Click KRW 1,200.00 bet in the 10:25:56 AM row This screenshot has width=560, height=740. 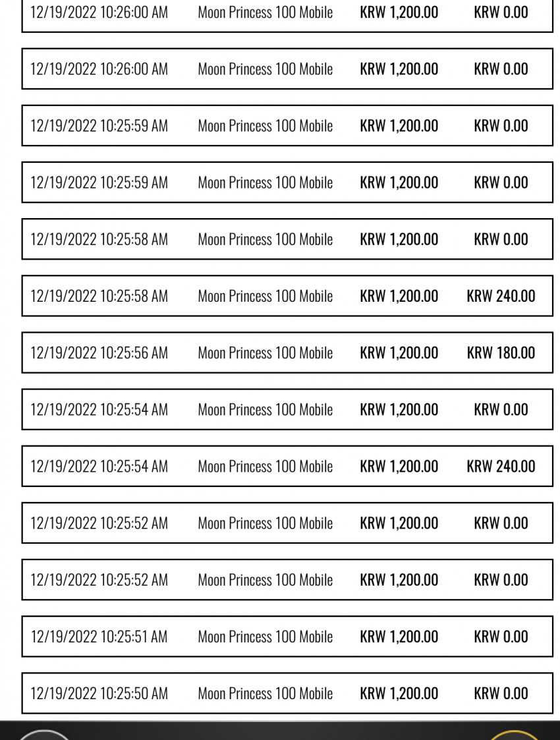click(x=399, y=353)
